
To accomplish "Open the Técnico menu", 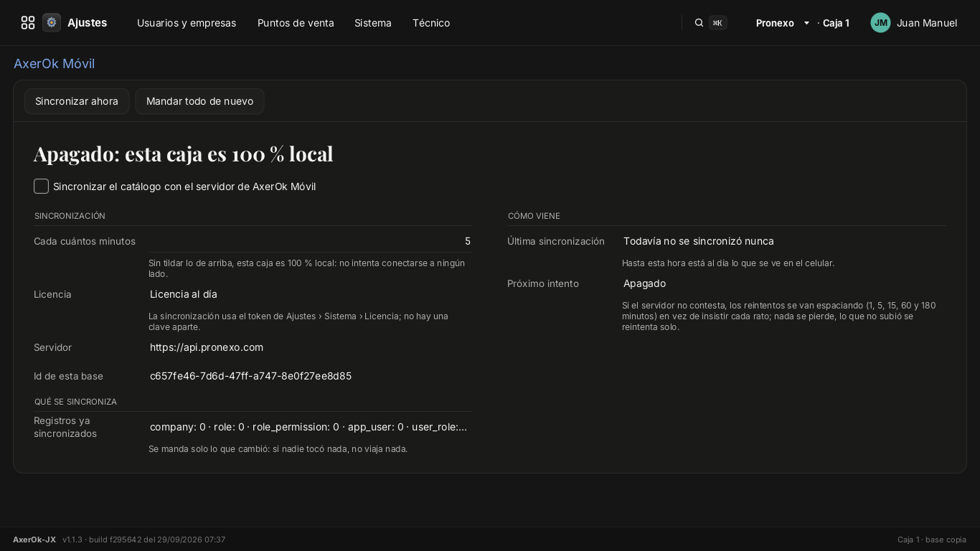I will [431, 23].
